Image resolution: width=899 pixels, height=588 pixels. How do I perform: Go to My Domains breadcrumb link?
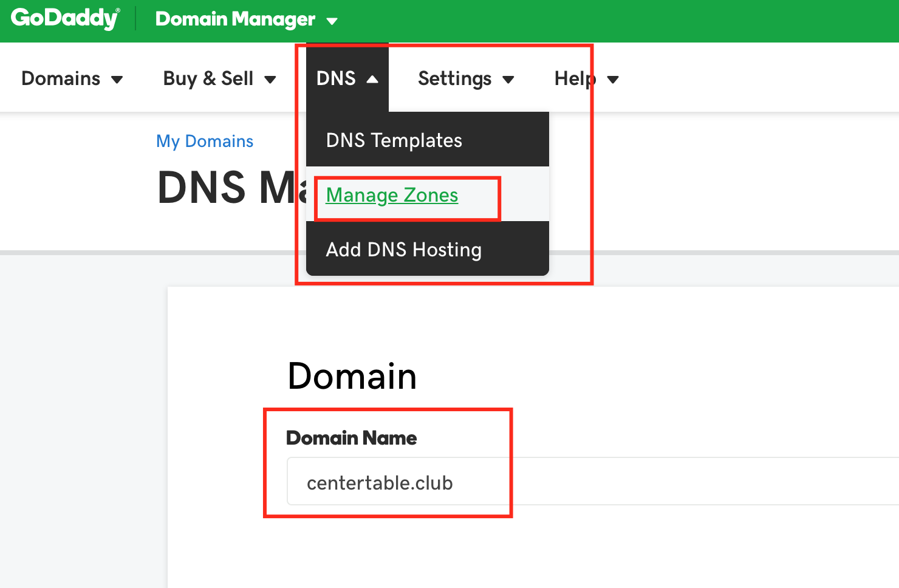[205, 141]
